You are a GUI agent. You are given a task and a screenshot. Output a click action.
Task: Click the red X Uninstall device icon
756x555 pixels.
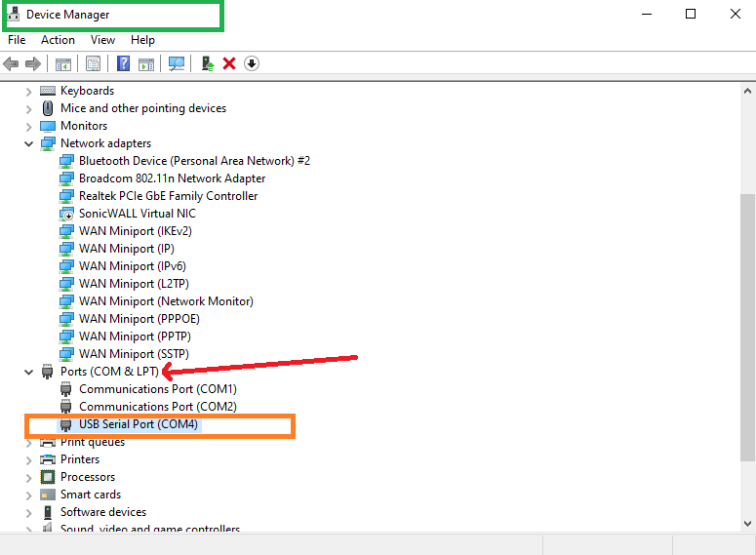[229, 63]
